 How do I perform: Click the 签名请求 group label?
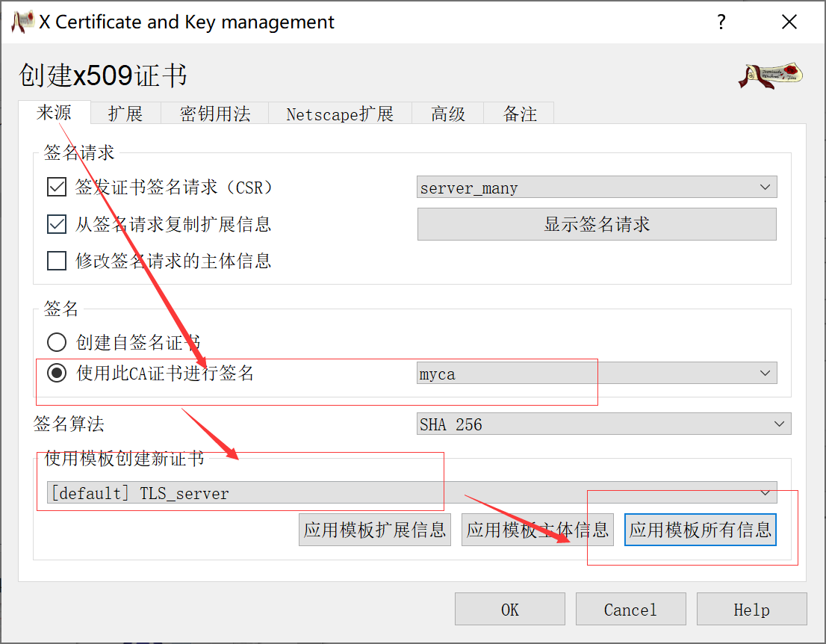(x=79, y=152)
